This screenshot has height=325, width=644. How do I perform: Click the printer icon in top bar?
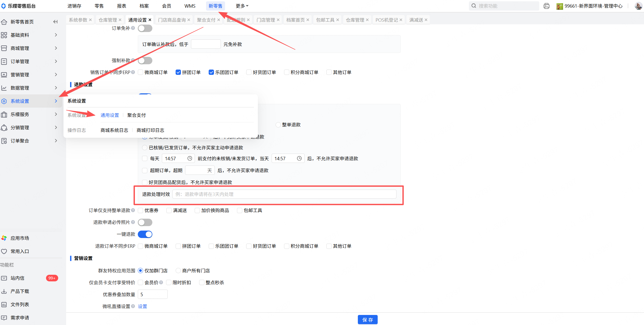(546, 6)
